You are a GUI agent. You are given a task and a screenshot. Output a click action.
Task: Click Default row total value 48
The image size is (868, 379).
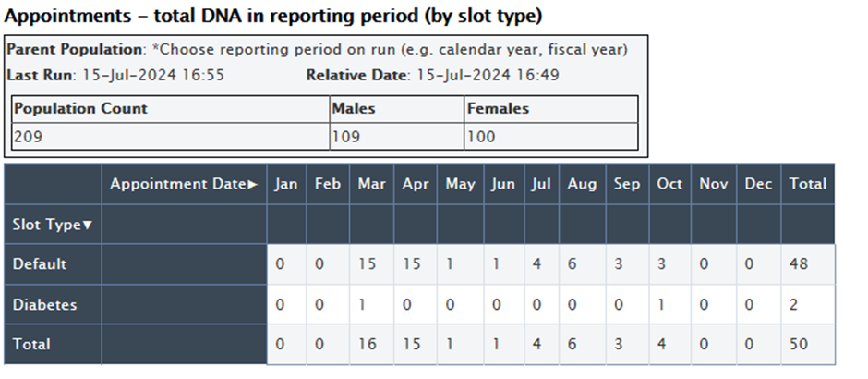(x=799, y=263)
